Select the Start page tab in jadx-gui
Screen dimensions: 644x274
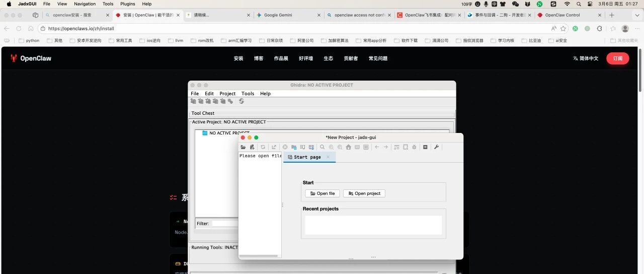(307, 157)
